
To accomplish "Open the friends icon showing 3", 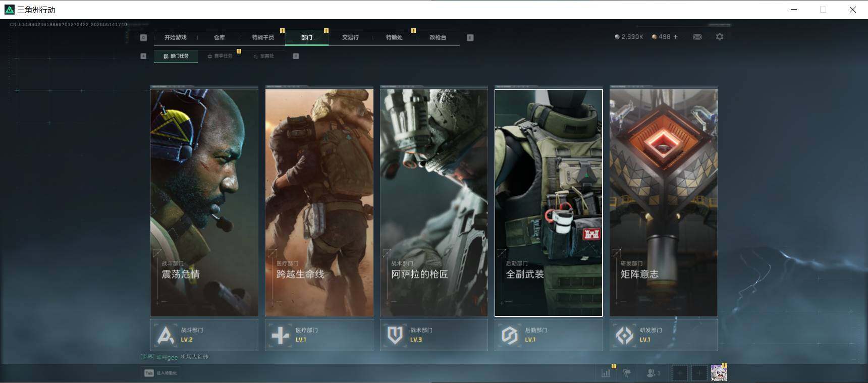I will (x=653, y=373).
